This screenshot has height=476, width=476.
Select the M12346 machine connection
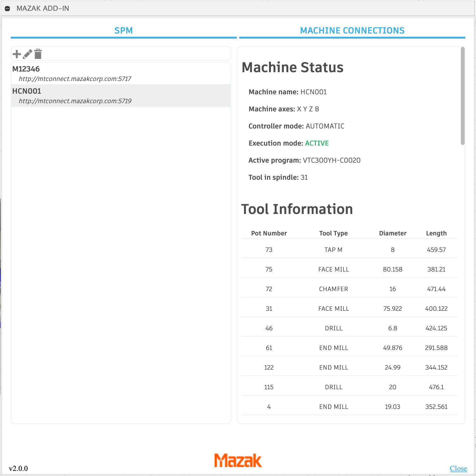[121, 73]
